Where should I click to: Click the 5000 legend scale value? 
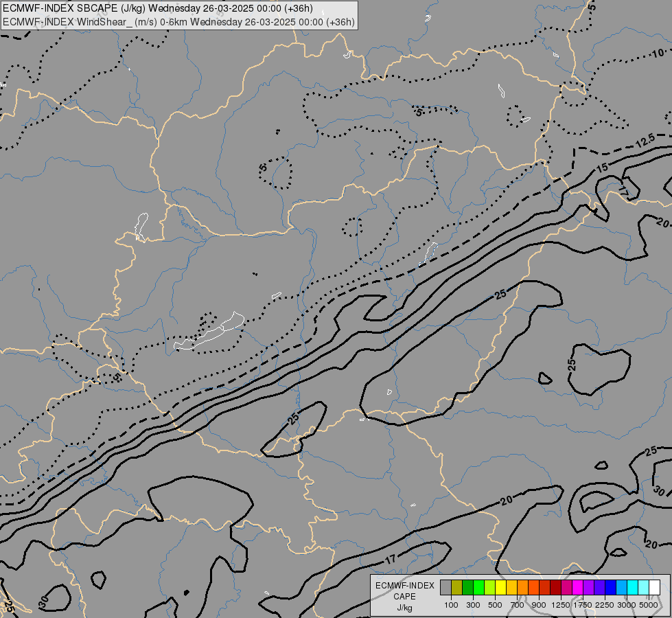(x=649, y=605)
